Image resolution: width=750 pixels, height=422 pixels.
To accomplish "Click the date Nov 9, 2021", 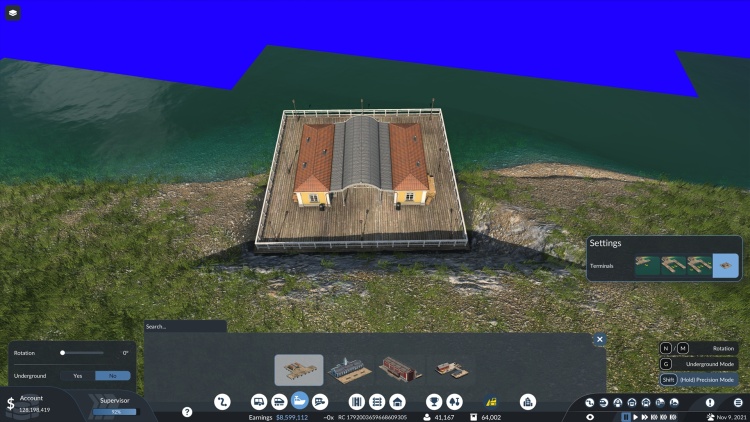I will click(731, 417).
